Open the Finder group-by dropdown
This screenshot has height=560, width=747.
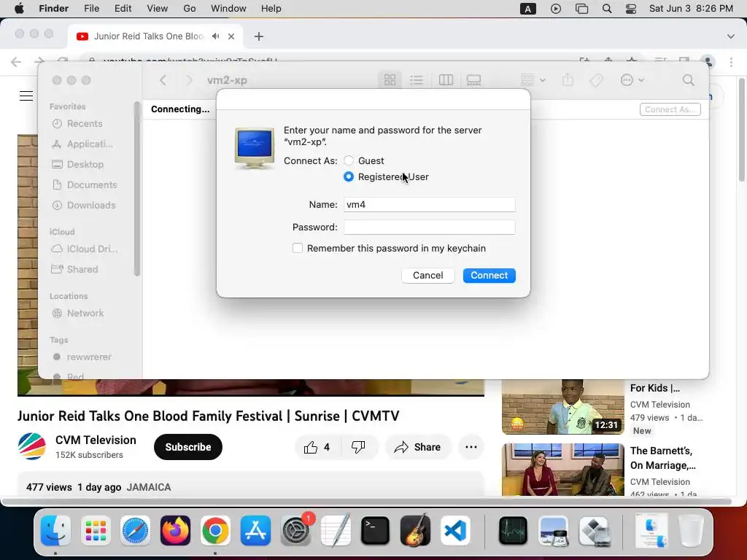coord(533,80)
